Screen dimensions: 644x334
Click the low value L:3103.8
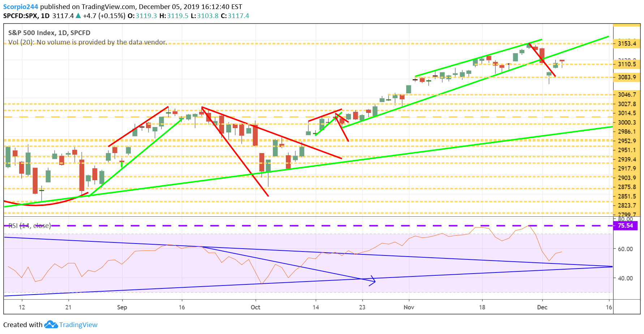click(x=205, y=16)
